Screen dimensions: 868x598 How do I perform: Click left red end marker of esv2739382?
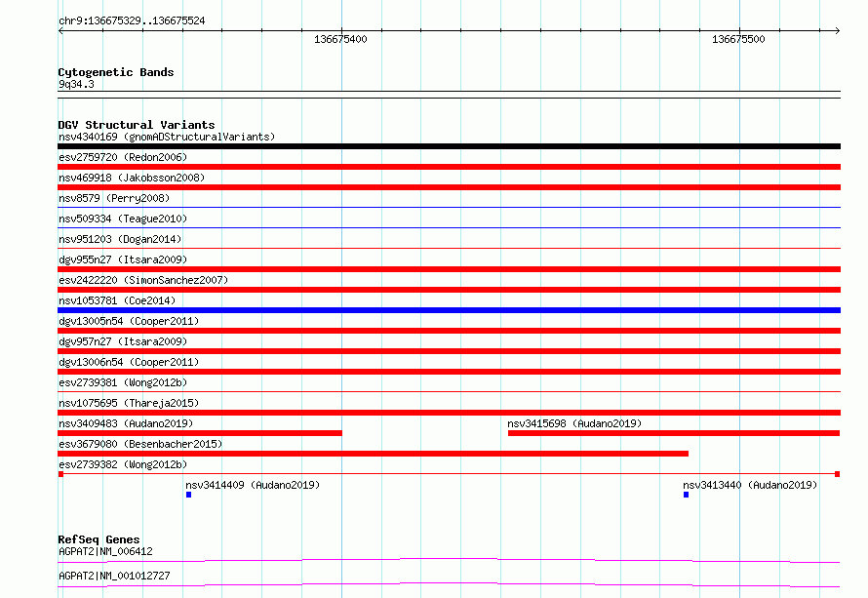pos(60,474)
